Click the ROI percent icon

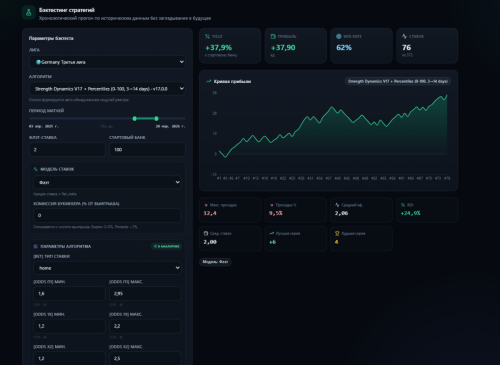[x=403, y=205]
